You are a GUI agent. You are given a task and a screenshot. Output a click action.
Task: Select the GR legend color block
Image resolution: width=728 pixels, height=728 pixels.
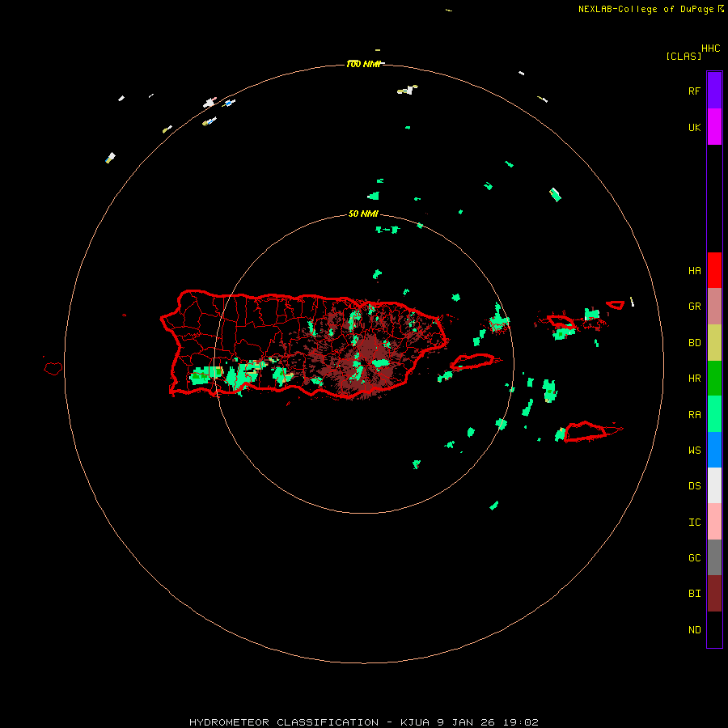(x=714, y=307)
